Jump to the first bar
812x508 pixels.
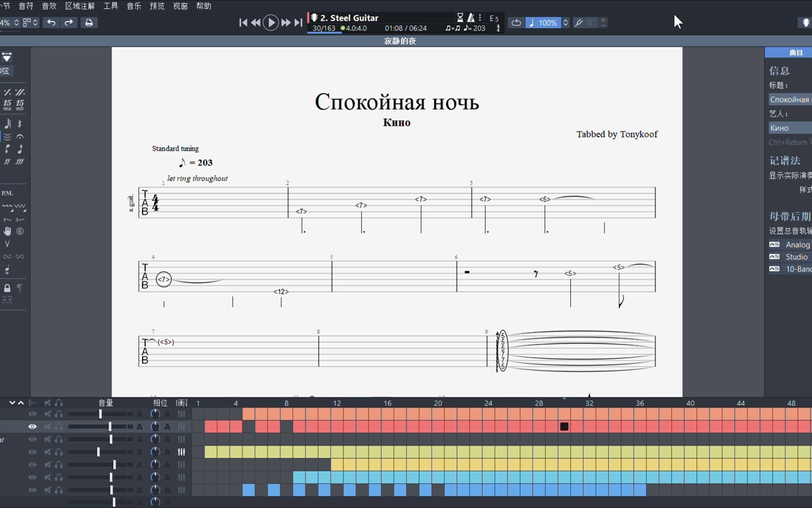coord(243,23)
